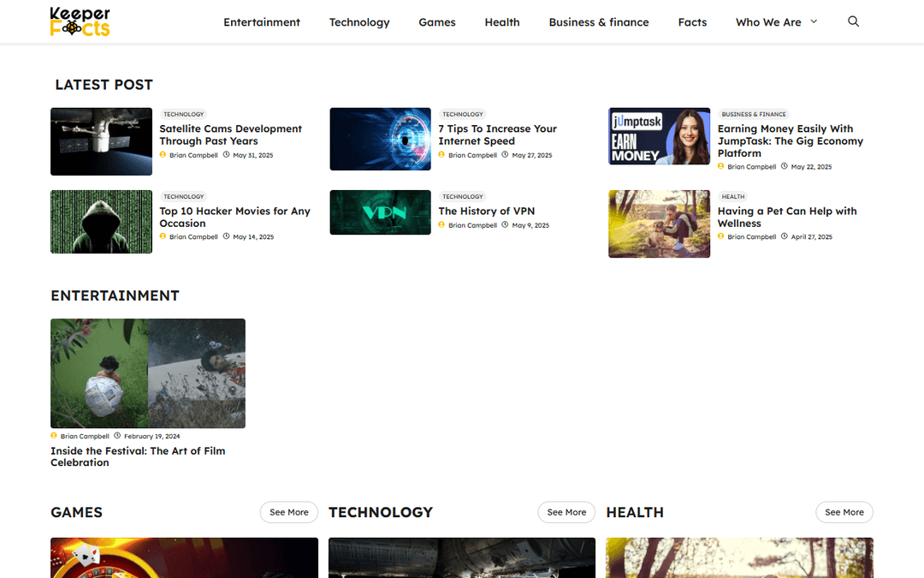Click Brian Campbell under 7 Tips post

point(472,155)
